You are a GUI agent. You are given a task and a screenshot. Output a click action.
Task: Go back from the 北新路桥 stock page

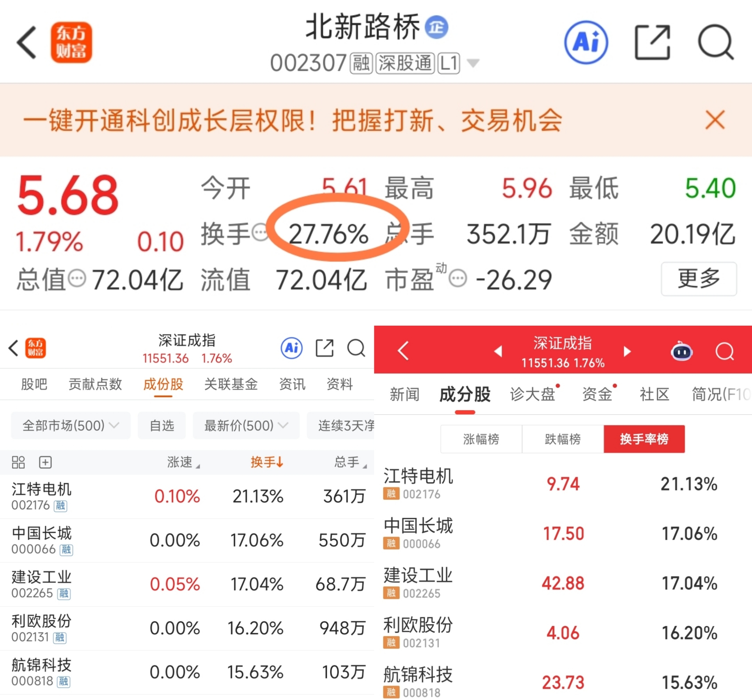point(26,42)
